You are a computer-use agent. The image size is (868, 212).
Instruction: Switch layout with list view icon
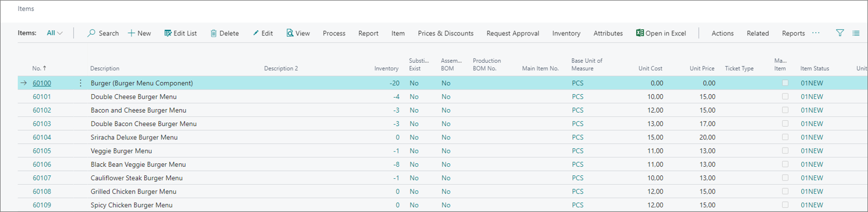[856, 33]
